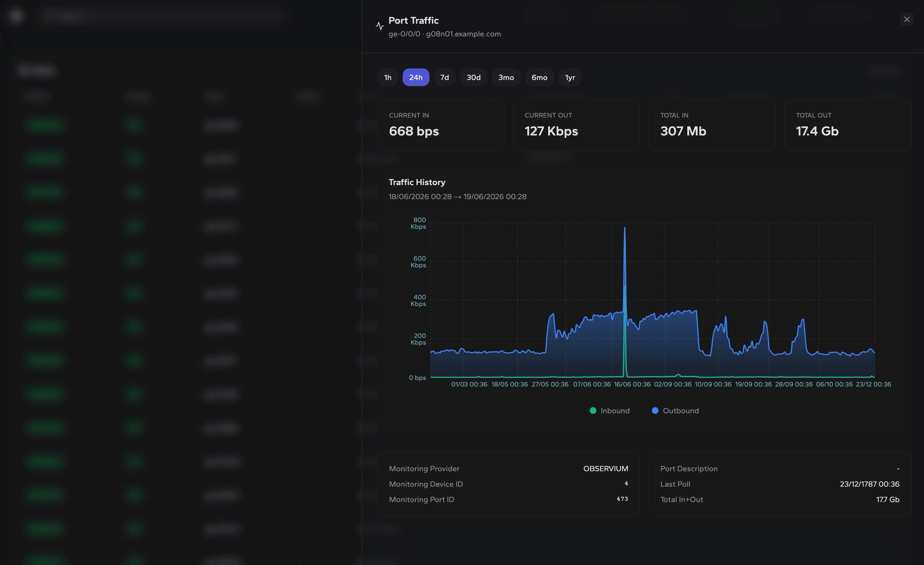Click the Traffic History heading

(x=417, y=182)
